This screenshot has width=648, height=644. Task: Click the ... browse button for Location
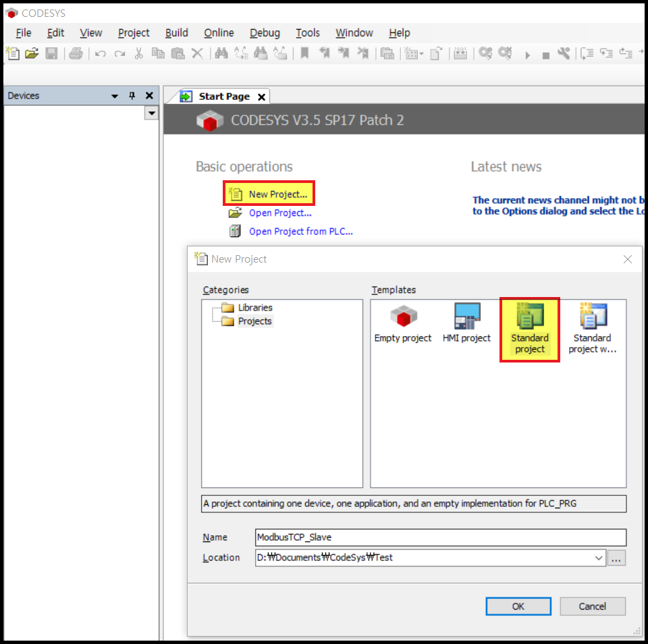(x=616, y=558)
